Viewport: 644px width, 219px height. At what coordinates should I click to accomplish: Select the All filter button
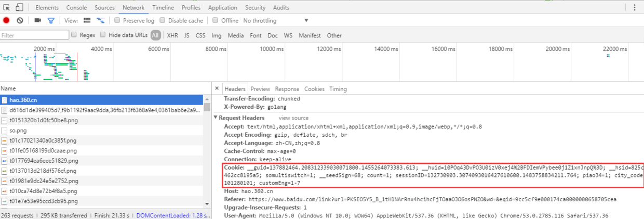(x=156, y=35)
